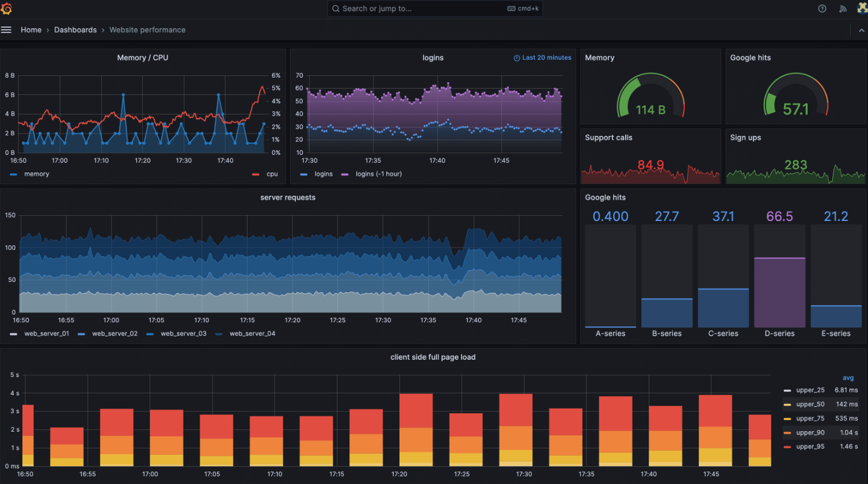Image resolution: width=868 pixels, height=484 pixels.
Task: Click the cmd+k keyboard shortcut icon
Action: [x=511, y=9]
